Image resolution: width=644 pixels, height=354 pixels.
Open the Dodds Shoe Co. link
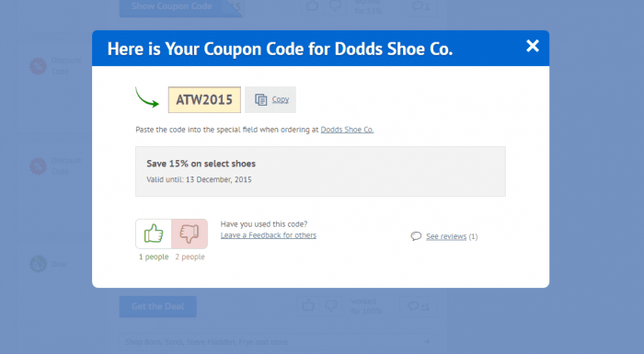pos(347,130)
